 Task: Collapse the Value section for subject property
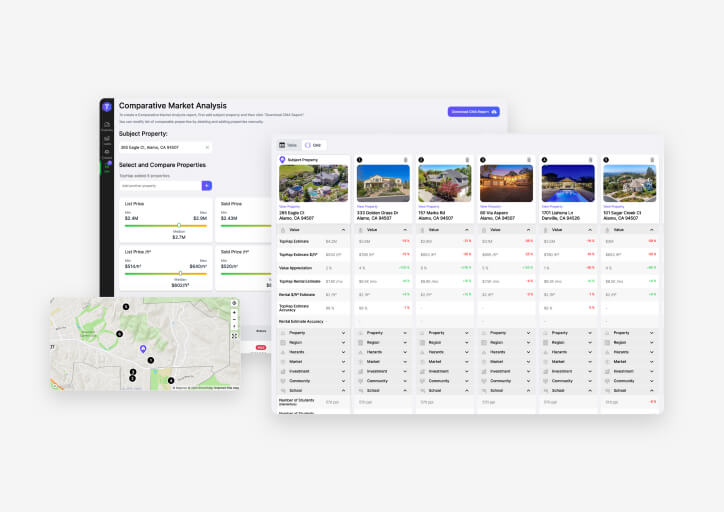point(344,229)
